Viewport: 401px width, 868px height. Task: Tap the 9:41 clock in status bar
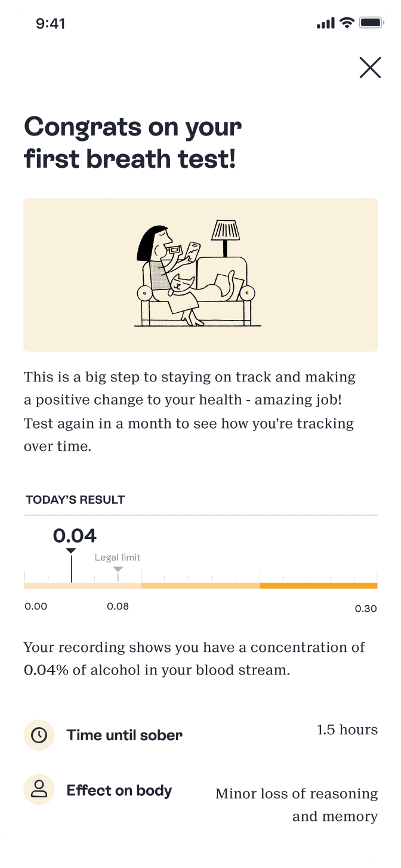pyautogui.click(x=51, y=24)
